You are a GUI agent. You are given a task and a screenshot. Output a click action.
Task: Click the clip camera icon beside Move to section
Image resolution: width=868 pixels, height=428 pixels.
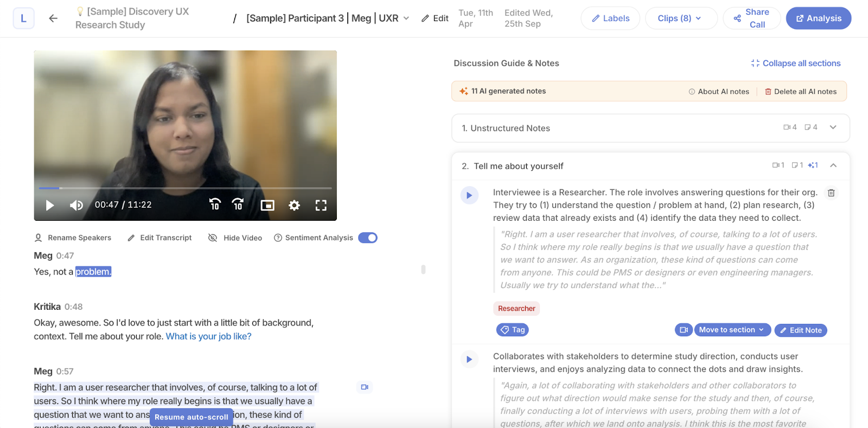684,330
